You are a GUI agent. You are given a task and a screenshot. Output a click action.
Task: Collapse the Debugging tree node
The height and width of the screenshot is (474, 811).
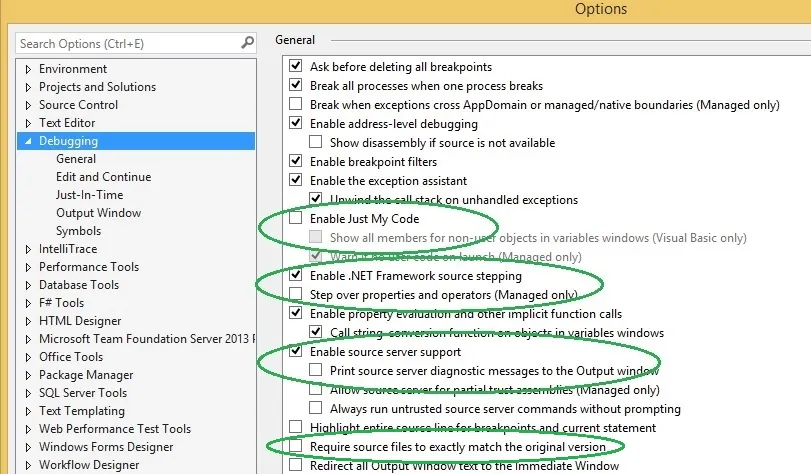tap(28, 141)
